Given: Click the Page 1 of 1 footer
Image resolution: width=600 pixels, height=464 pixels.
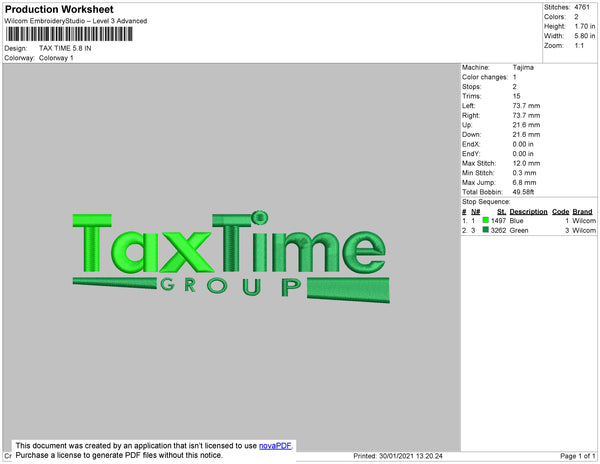Looking at the screenshot, I should [578, 456].
